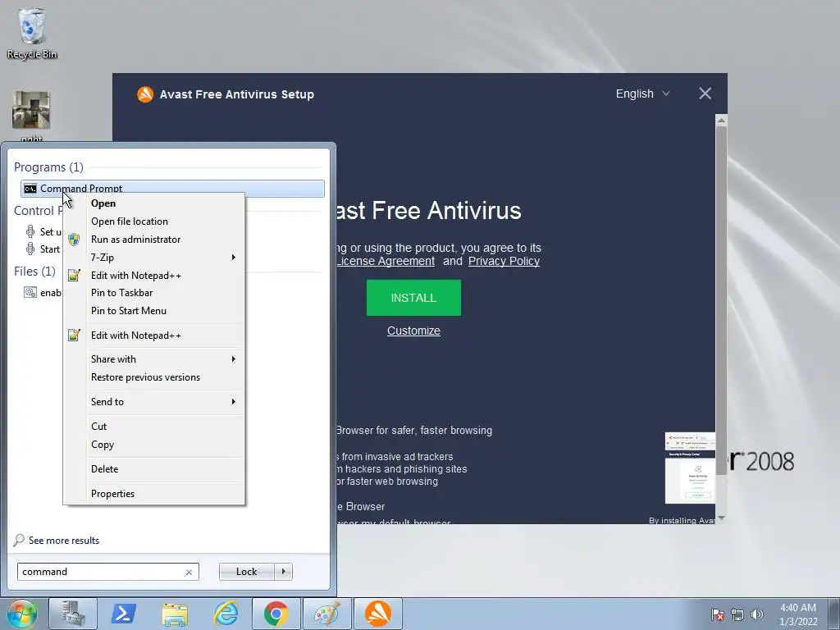
Task: Click See more results
Action: pos(64,541)
